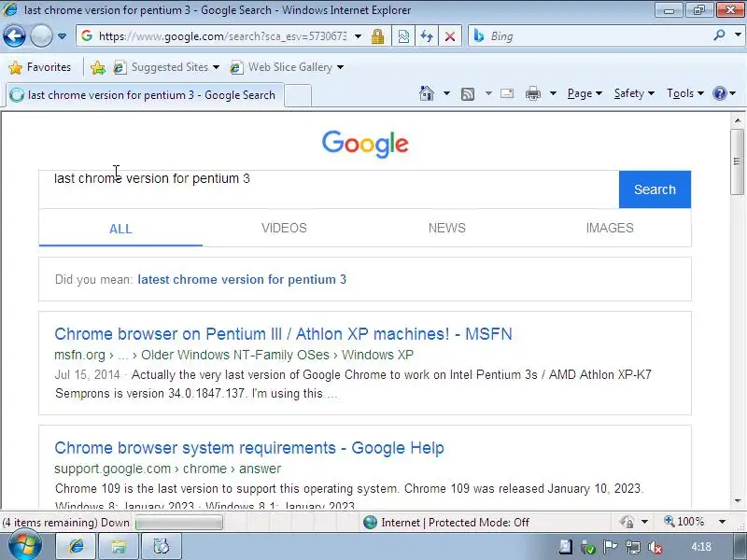Open Web Slice Gallery item
747x560 pixels.
point(281,67)
